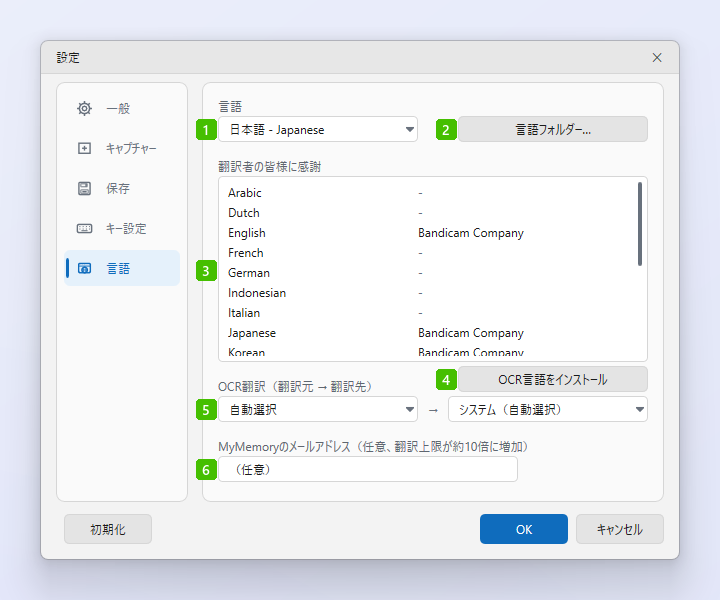Click the translators list scrollbar thumb
Image resolution: width=720 pixels, height=600 pixels.
(x=640, y=224)
